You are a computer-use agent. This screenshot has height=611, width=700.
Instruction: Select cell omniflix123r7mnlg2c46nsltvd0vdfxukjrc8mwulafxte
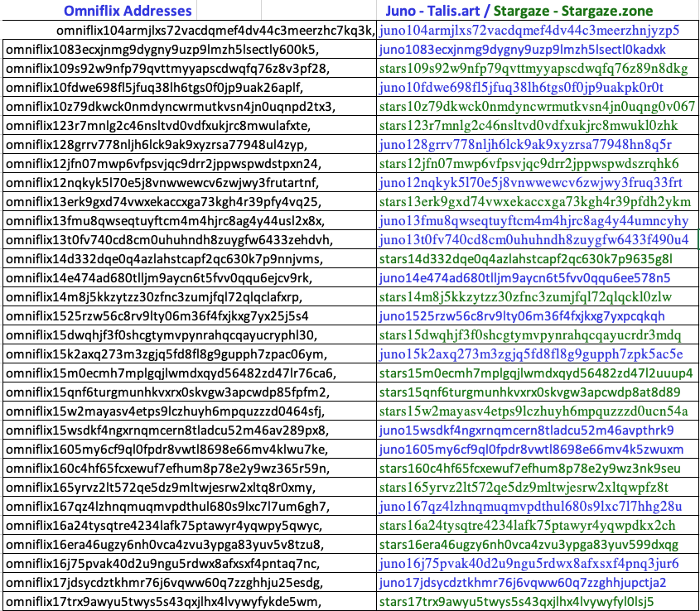pyautogui.click(x=190, y=125)
